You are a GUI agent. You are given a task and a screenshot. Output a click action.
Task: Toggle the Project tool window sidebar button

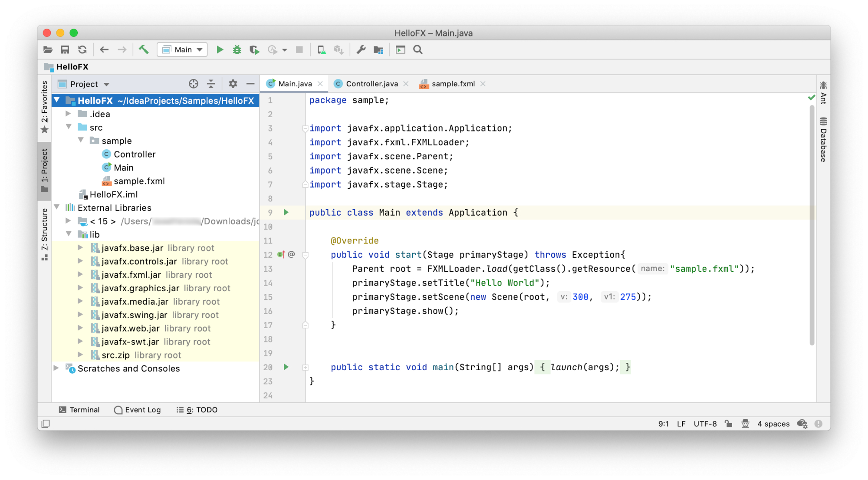point(44,169)
